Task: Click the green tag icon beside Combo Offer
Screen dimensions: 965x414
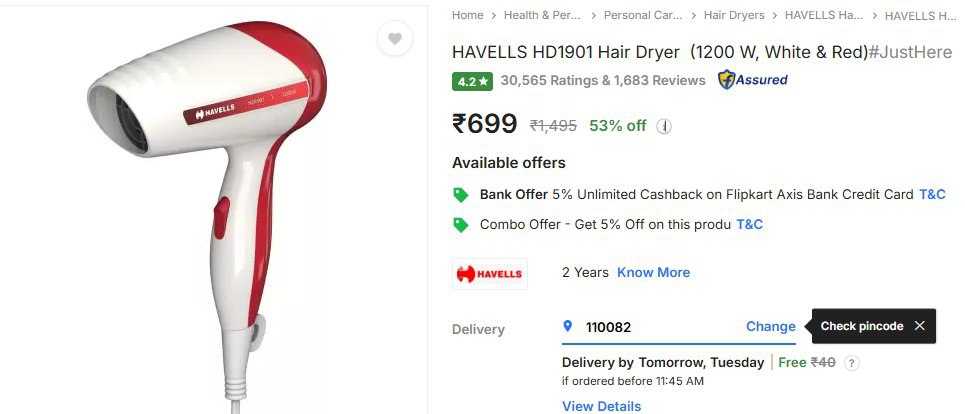Action: click(x=460, y=225)
